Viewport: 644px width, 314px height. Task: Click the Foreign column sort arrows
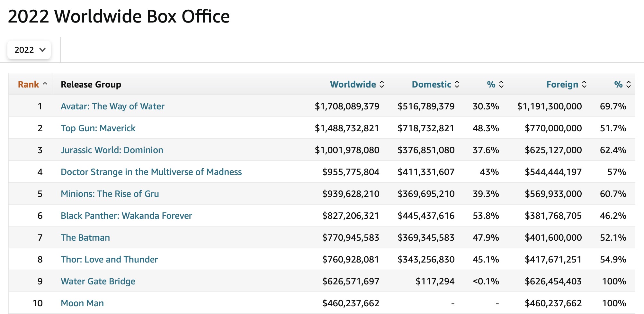pyautogui.click(x=584, y=84)
